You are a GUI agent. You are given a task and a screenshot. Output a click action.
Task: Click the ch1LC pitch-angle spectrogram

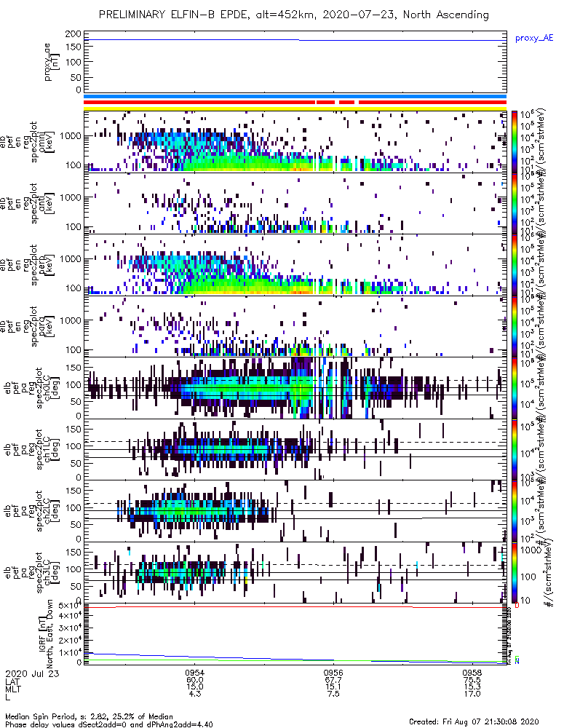(295, 449)
